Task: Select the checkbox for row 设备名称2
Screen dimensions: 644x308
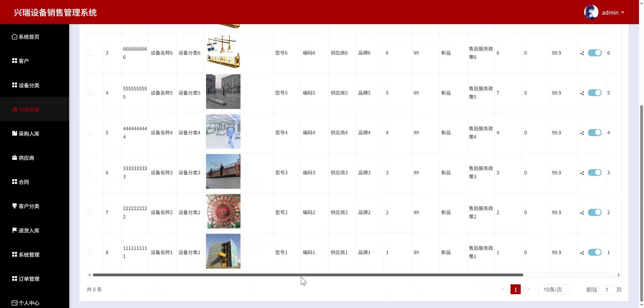Action: [x=91, y=213]
